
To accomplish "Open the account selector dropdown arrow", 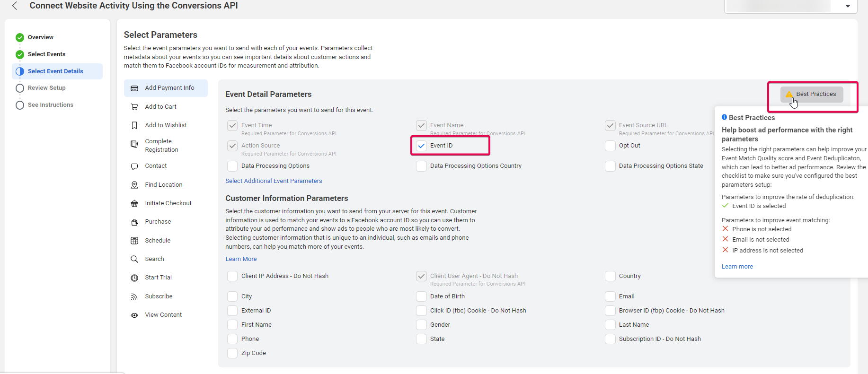I will tap(848, 6).
